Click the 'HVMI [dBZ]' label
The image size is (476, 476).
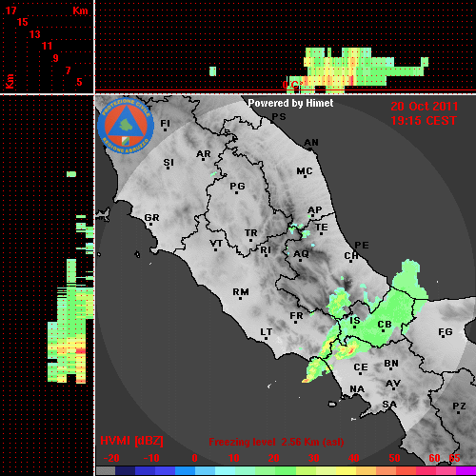[132, 441]
